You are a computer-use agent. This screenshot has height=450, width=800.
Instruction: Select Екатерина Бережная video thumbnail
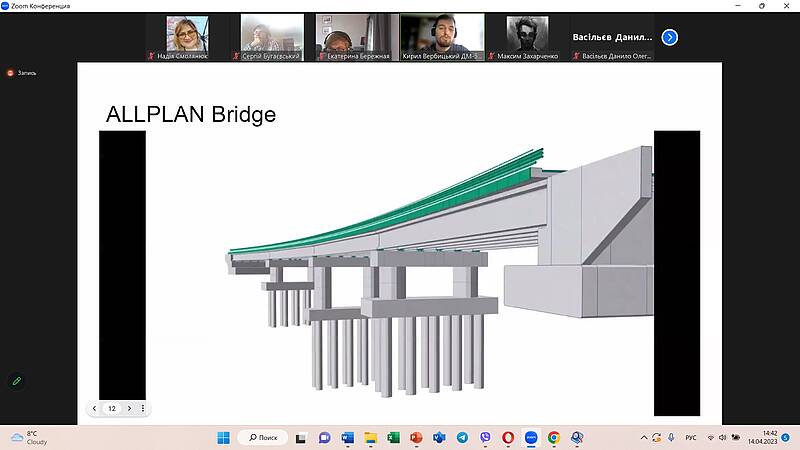click(x=357, y=38)
